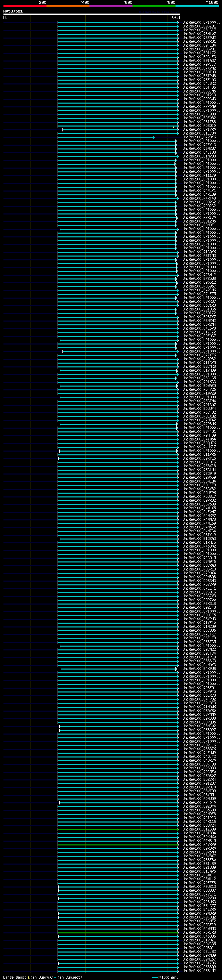Open hit UniRef100_C9PR82
The image size is (222, 980).
[x=199, y=500]
